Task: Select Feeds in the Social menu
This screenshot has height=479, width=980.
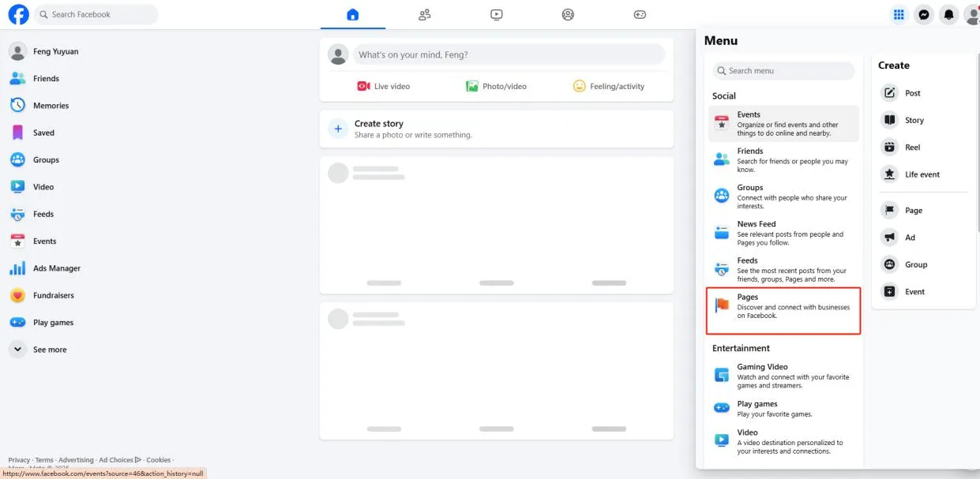Action: pos(783,269)
